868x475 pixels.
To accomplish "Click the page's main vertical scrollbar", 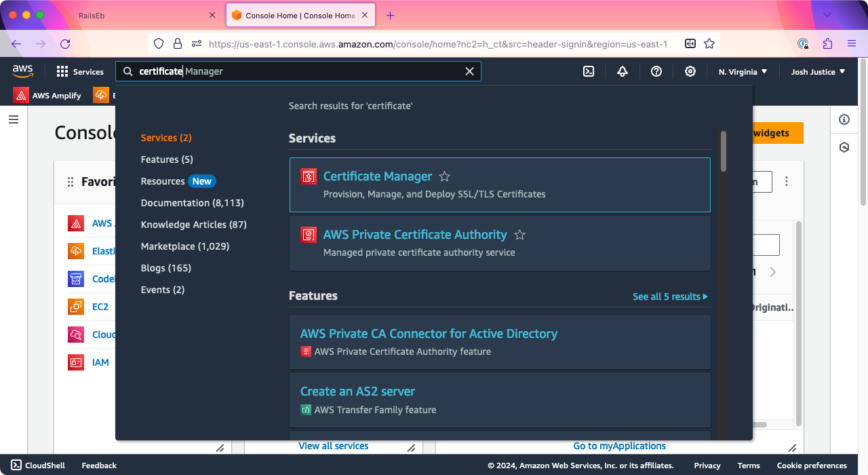I will pos(863,132).
